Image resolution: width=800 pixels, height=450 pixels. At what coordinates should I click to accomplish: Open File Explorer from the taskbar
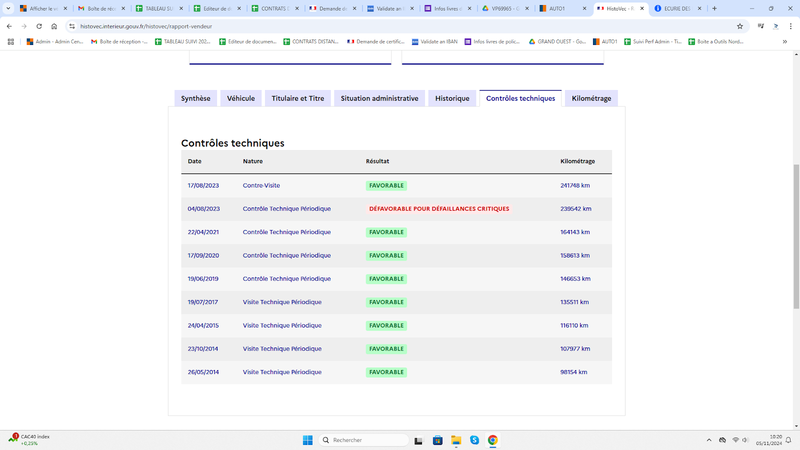pyautogui.click(x=456, y=440)
